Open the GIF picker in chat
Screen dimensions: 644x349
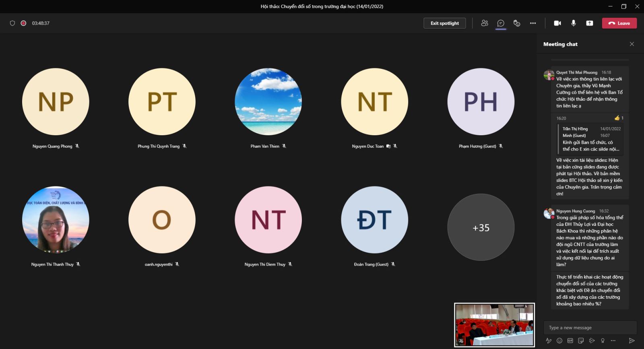pos(570,341)
